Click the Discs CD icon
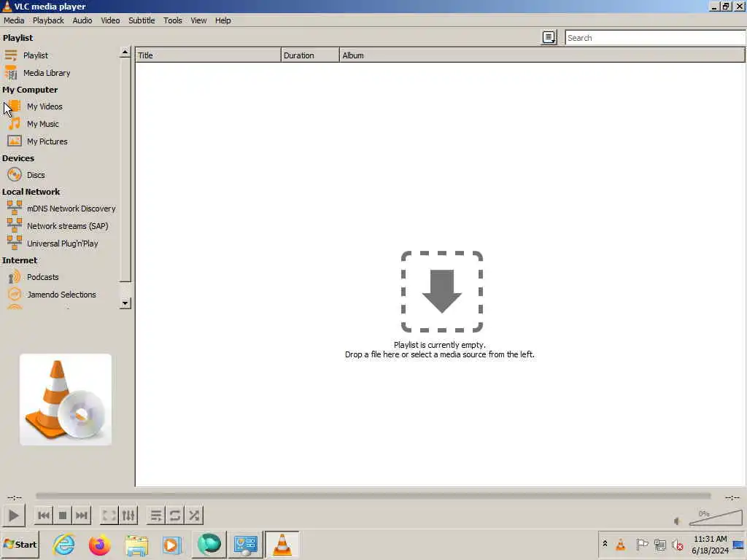Screen dimensions: 747x560 click(15, 175)
